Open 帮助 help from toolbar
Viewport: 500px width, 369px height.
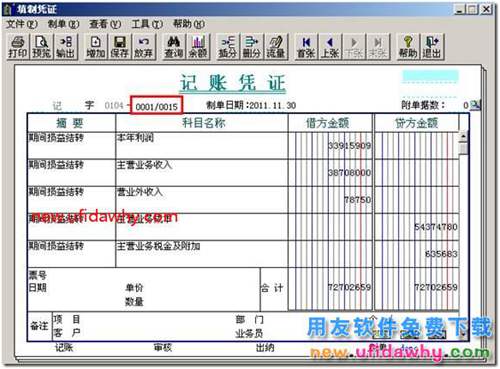pyautogui.click(x=408, y=47)
